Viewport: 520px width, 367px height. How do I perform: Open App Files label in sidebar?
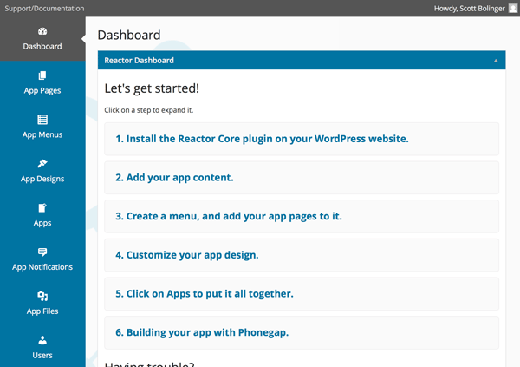pos(42,311)
